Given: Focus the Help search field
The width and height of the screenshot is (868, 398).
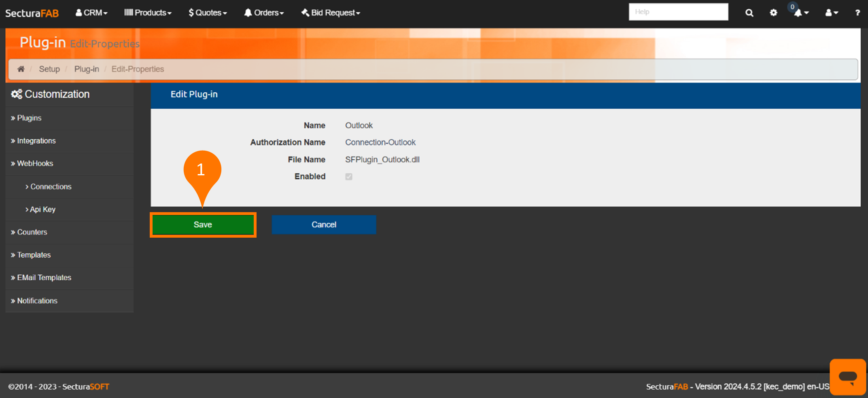Looking at the screenshot, I should click(x=678, y=12).
